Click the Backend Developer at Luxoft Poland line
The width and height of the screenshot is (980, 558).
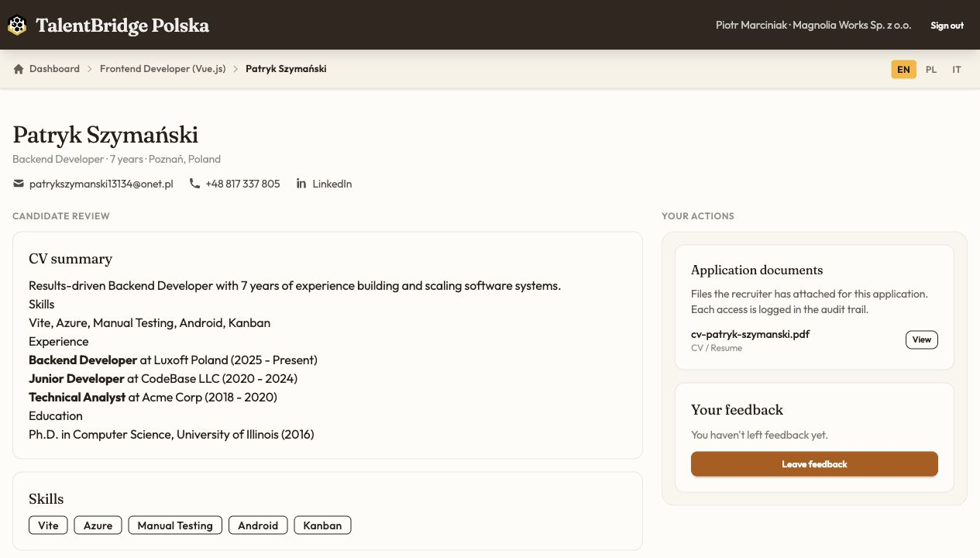[173, 360]
